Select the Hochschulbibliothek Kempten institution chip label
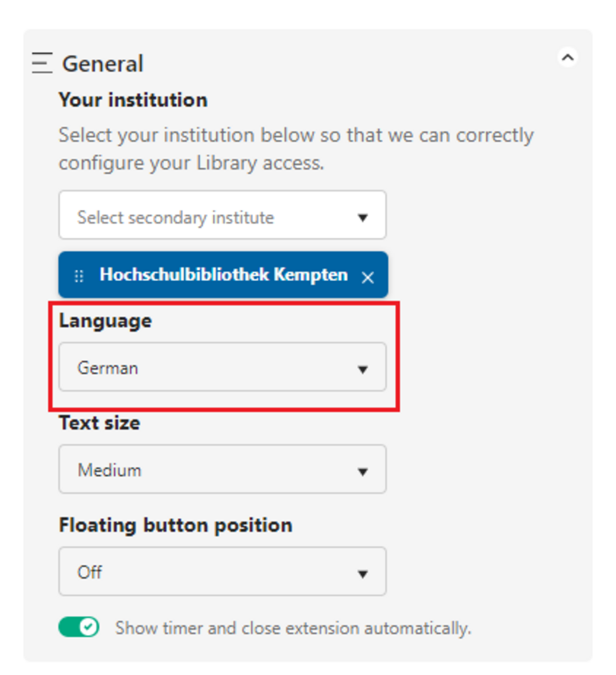This screenshot has width=616, height=675. point(223,275)
